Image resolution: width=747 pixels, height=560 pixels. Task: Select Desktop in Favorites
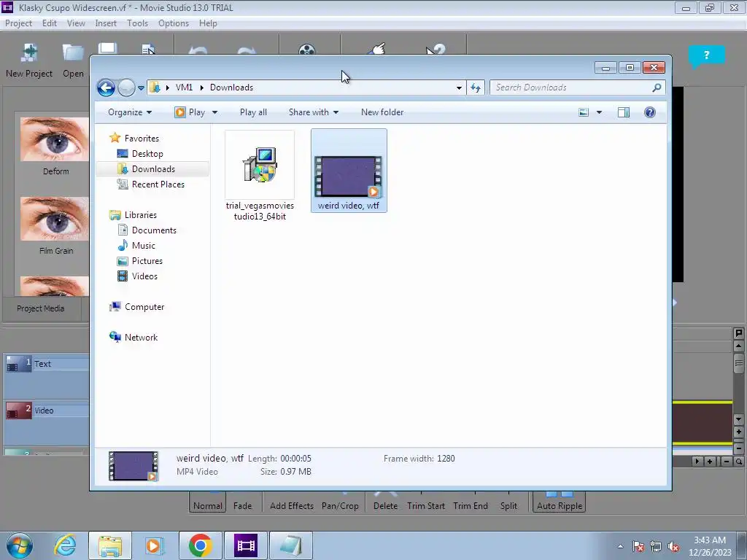(x=147, y=154)
